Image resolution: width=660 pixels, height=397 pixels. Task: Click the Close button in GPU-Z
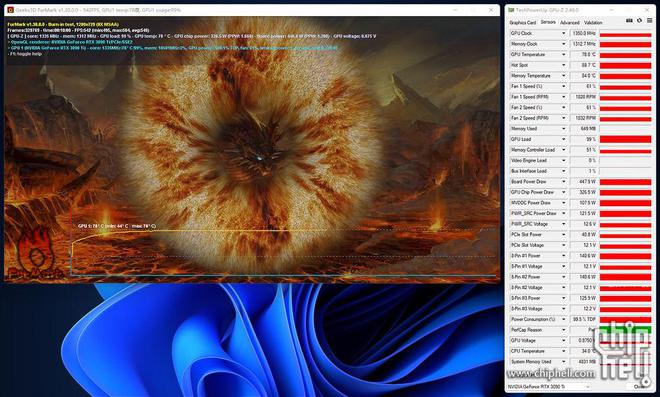coord(640,386)
